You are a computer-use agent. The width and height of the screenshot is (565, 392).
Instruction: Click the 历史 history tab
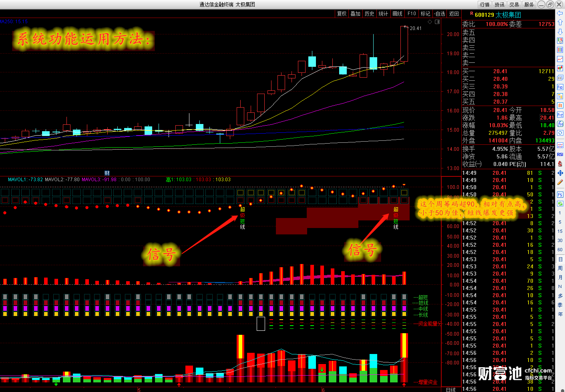370,14
